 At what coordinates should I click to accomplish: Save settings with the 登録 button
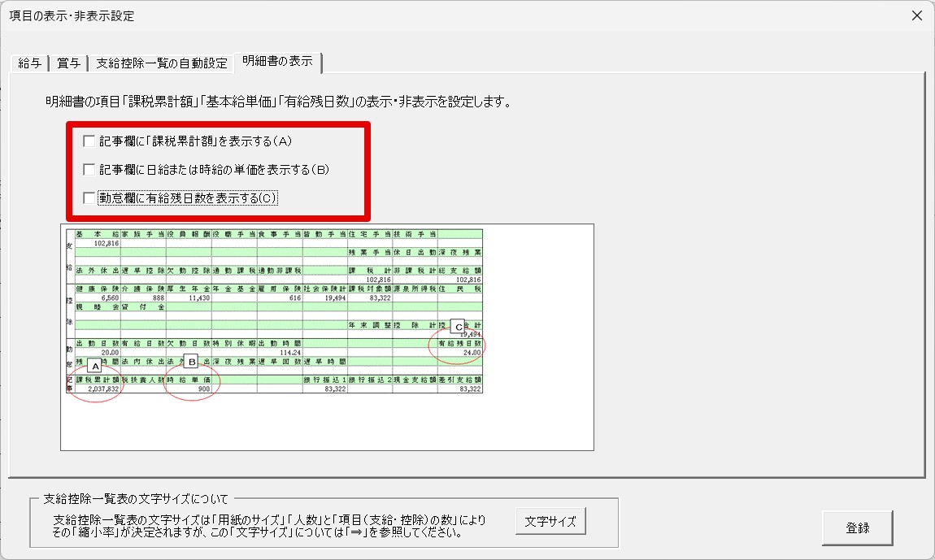click(858, 527)
